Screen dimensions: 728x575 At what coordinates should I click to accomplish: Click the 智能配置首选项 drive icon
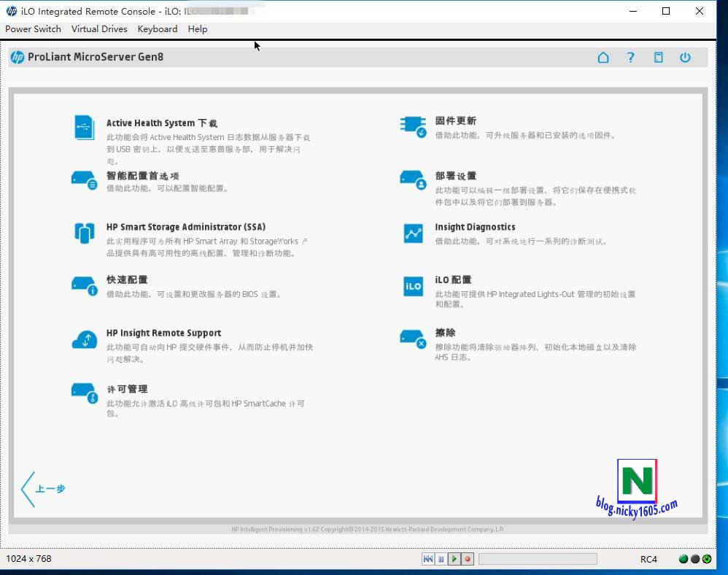84,180
